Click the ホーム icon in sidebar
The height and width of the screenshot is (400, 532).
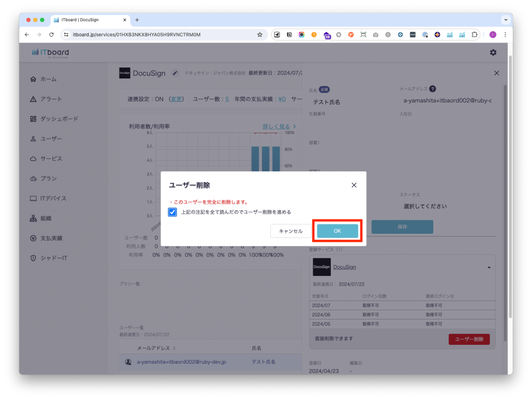tap(33, 79)
